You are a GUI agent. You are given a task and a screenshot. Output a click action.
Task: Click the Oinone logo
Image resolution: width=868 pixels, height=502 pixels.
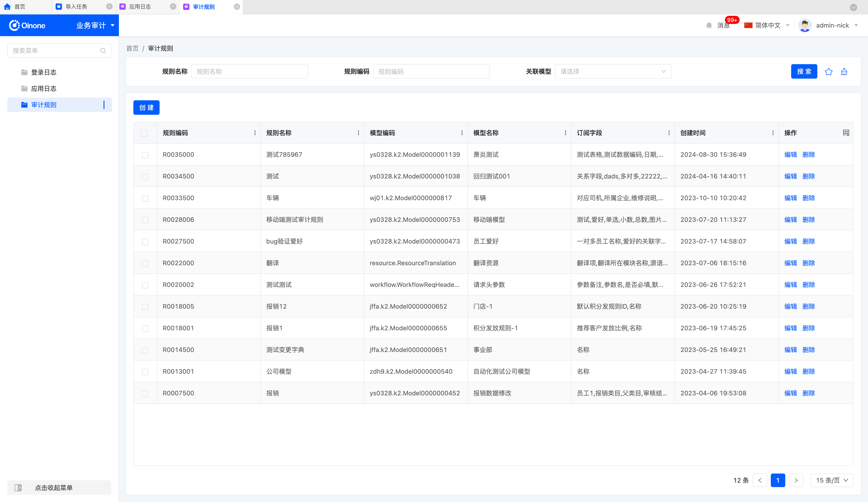point(27,25)
